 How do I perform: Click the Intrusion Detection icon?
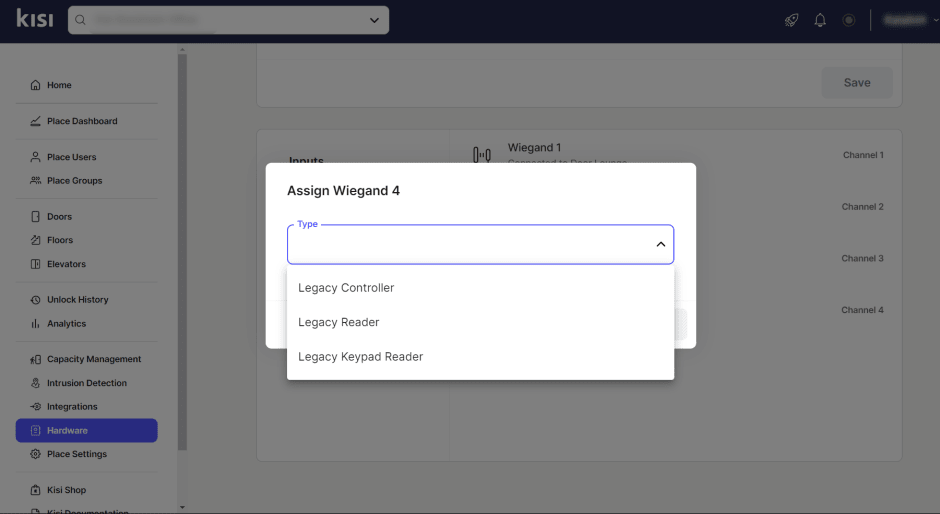tap(35, 383)
